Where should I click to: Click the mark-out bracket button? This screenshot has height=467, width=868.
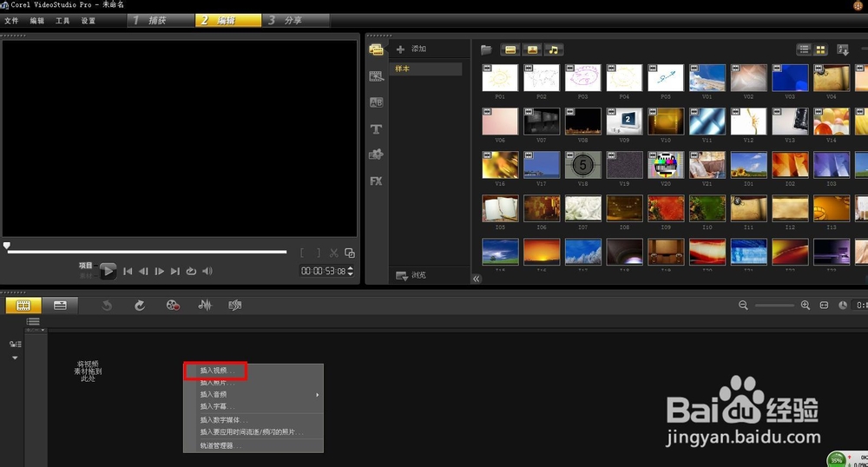319,253
